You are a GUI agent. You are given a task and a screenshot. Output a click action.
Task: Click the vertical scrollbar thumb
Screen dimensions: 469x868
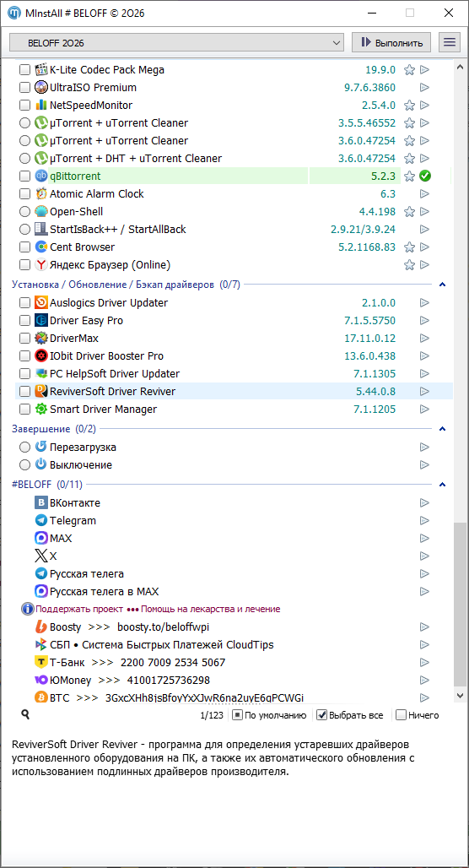(460, 605)
